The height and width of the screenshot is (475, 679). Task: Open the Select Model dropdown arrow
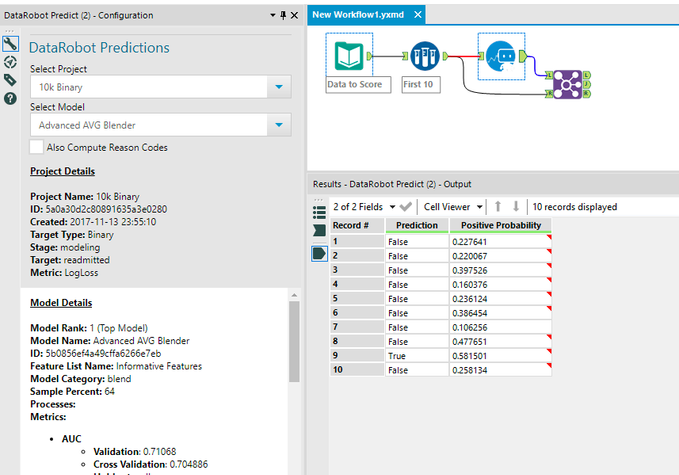click(x=279, y=125)
